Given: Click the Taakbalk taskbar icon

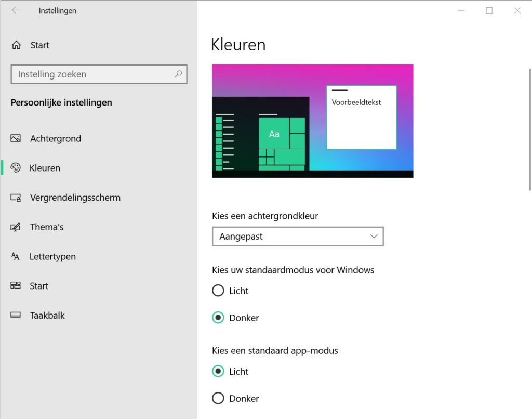Looking at the screenshot, I should click(16, 315).
